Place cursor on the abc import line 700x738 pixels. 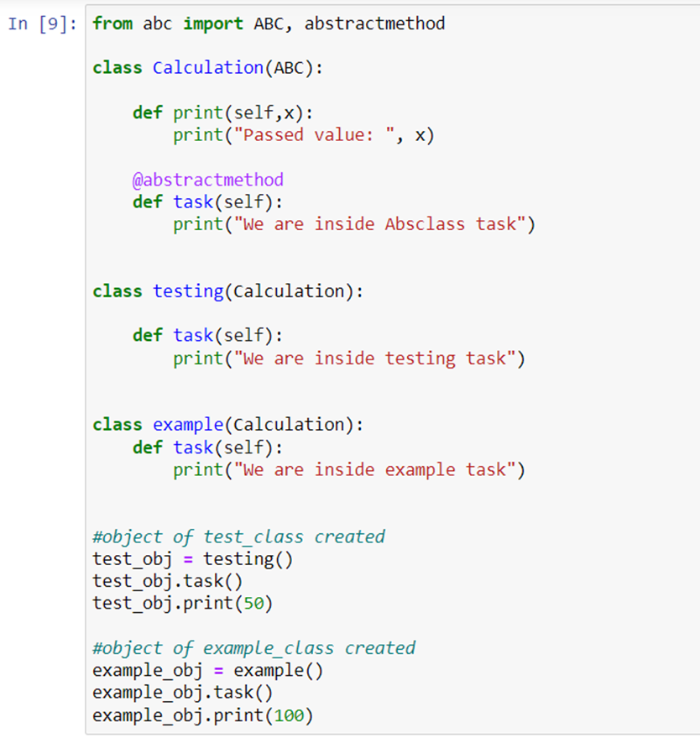(x=269, y=24)
